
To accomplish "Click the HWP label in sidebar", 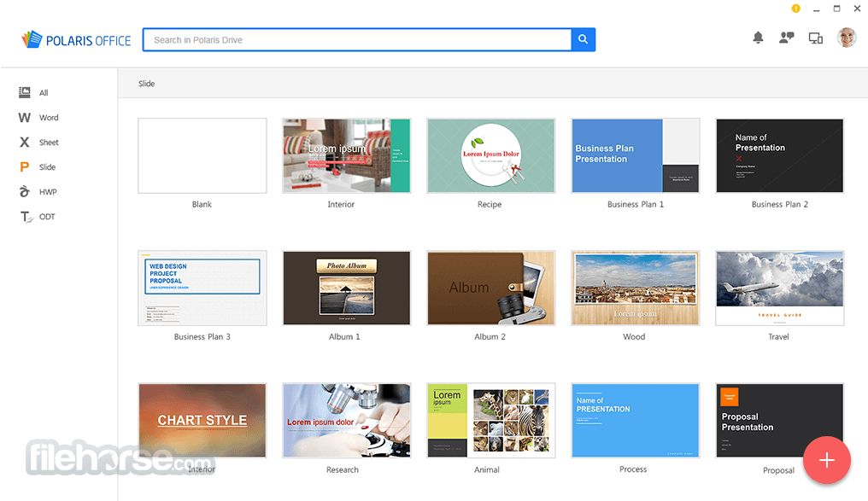I will click(x=48, y=192).
